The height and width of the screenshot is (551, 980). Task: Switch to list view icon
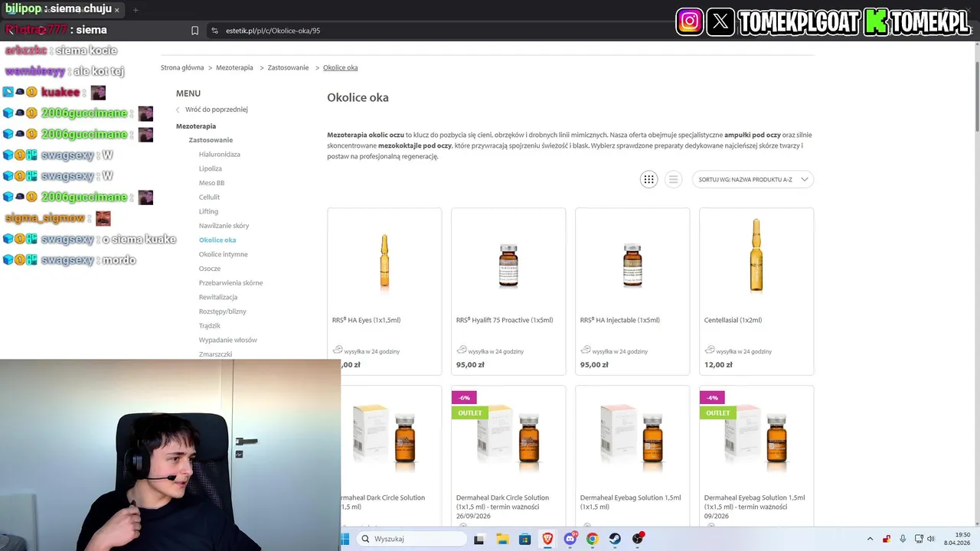pos(673,179)
